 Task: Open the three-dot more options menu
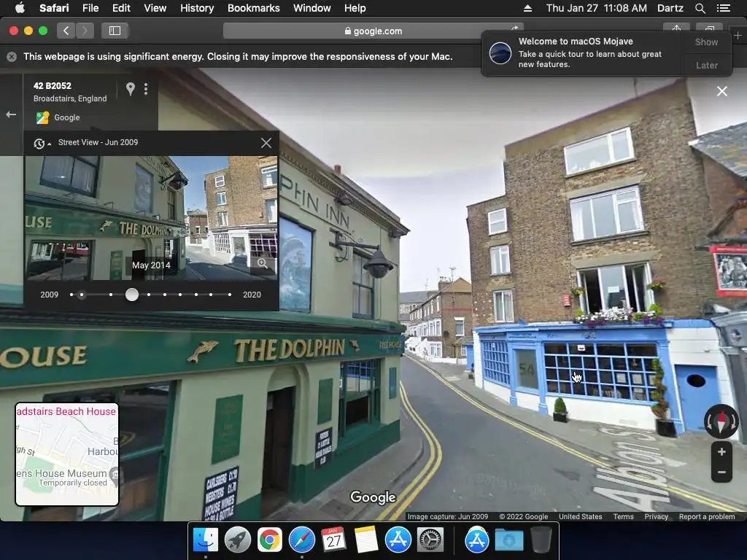(x=146, y=88)
